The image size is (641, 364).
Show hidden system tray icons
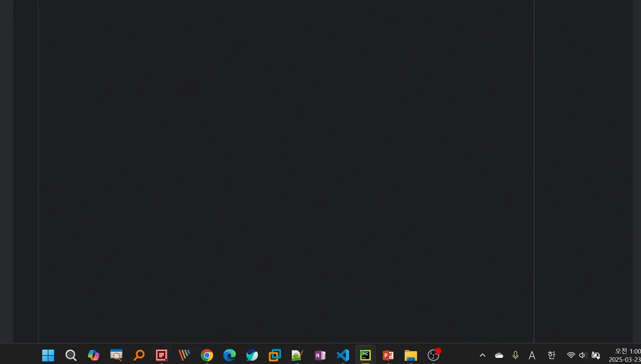tap(482, 355)
